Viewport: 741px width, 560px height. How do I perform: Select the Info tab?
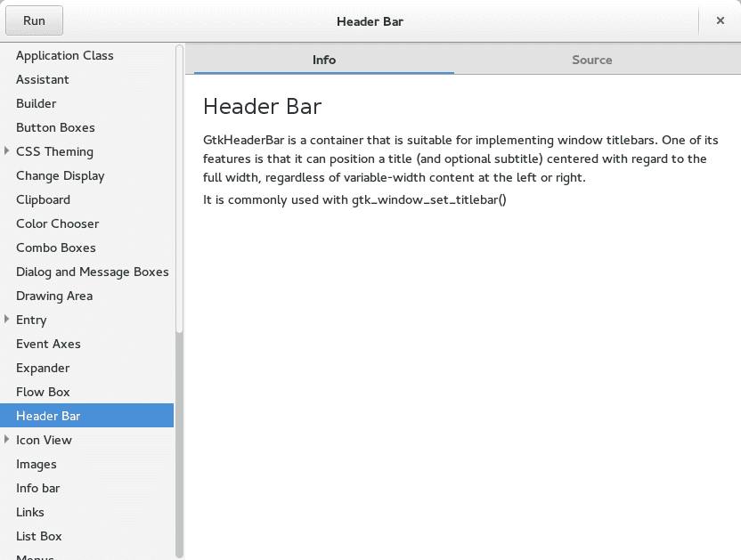324,60
